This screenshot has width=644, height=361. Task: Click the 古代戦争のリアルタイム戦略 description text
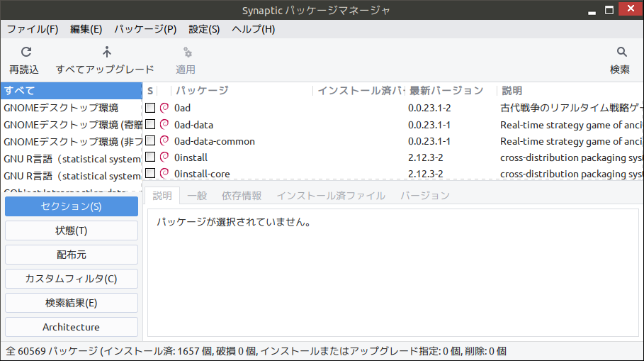(x=571, y=108)
